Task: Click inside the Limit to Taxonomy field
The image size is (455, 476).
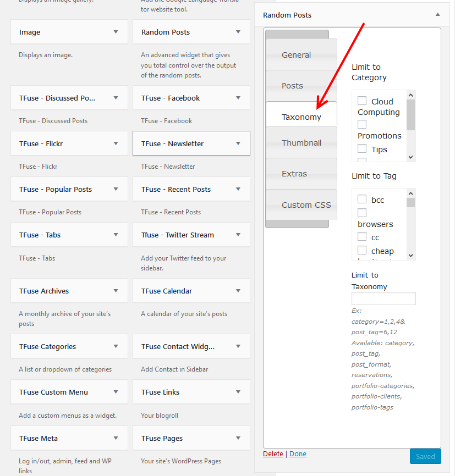Action: (x=383, y=298)
